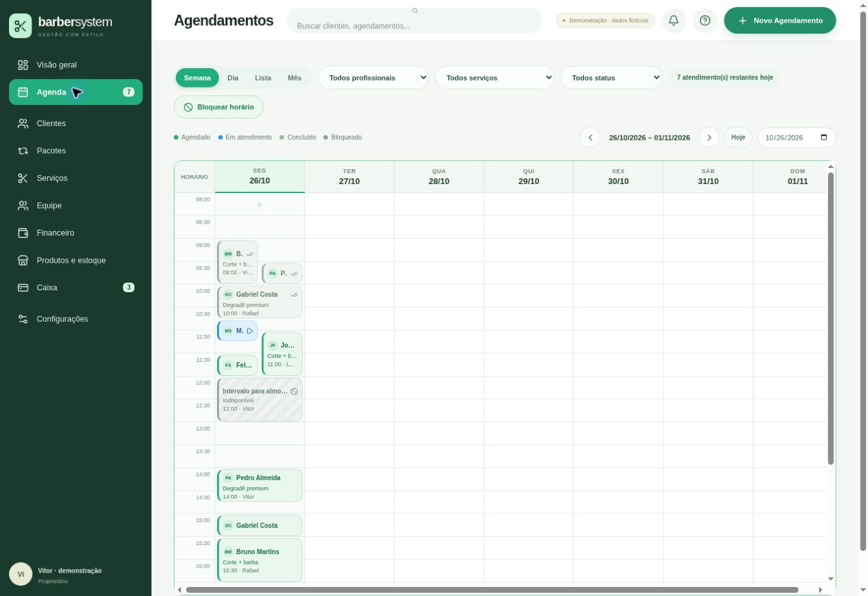Open Pacotes in the sidebar
Image resolution: width=868 pixels, height=596 pixels.
pos(75,151)
